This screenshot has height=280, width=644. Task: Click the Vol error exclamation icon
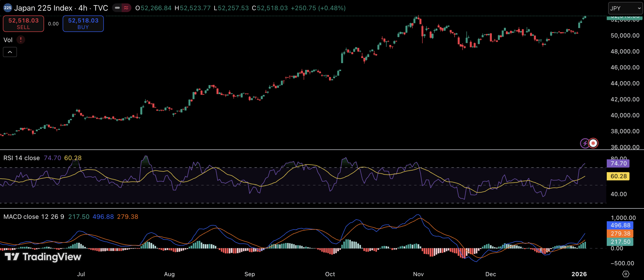(21, 40)
